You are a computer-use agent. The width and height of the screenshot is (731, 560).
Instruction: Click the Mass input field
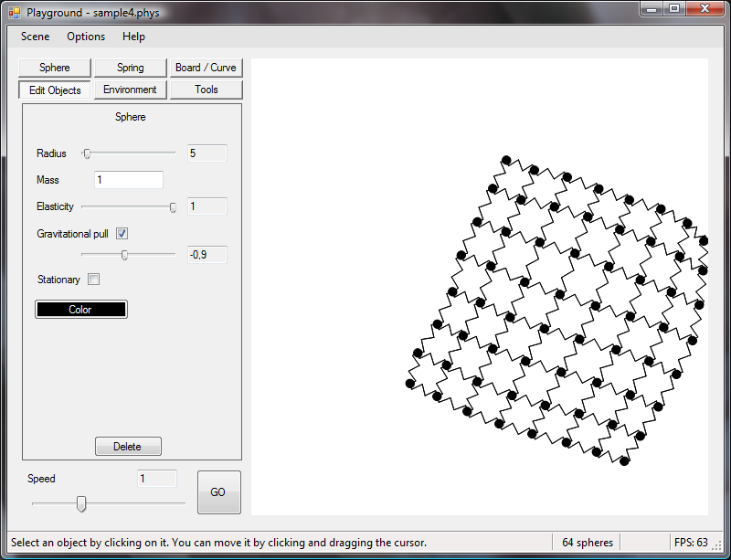(x=129, y=180)
